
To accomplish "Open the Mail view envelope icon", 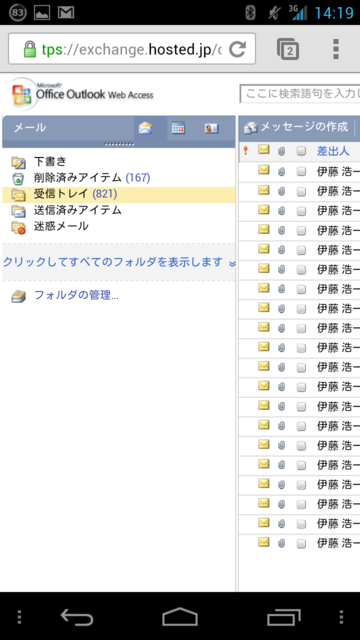I will tap(145, 128).
